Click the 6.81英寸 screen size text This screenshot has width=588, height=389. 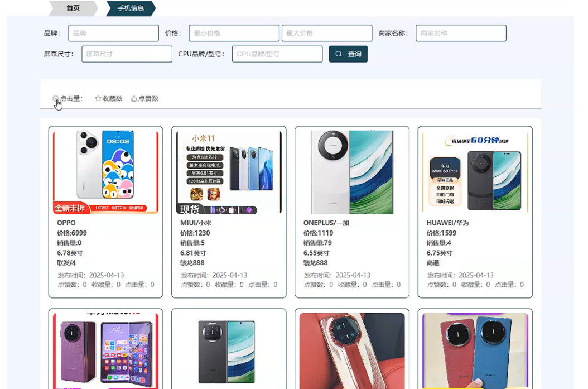193,253
